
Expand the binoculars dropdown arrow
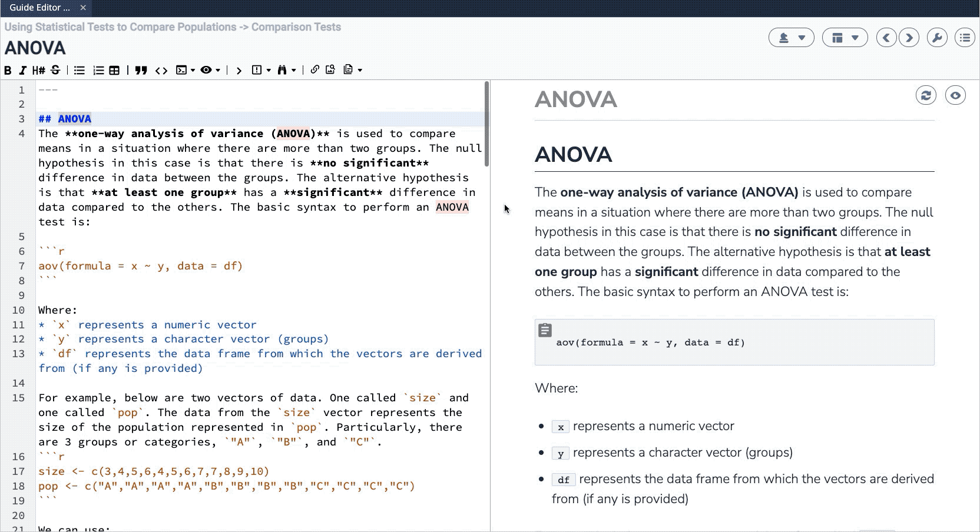click(293, 71)
